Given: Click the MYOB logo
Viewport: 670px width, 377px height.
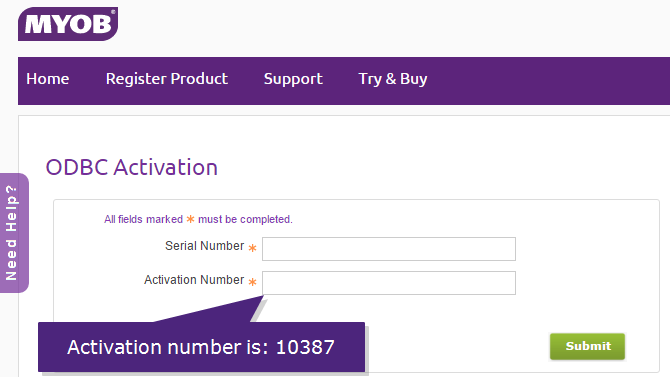Looking at the screenshot, I should [x=68, y=24].
